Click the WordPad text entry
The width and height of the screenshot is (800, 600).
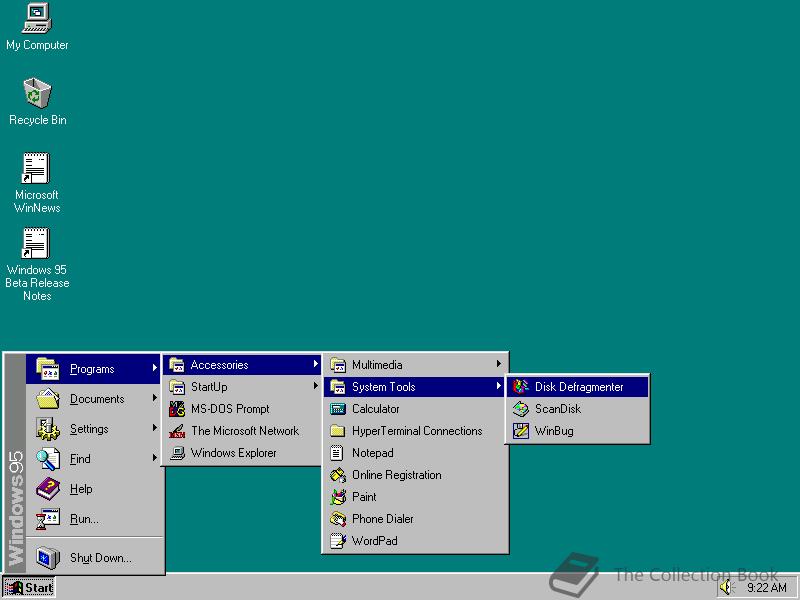(x=375, y=540)
